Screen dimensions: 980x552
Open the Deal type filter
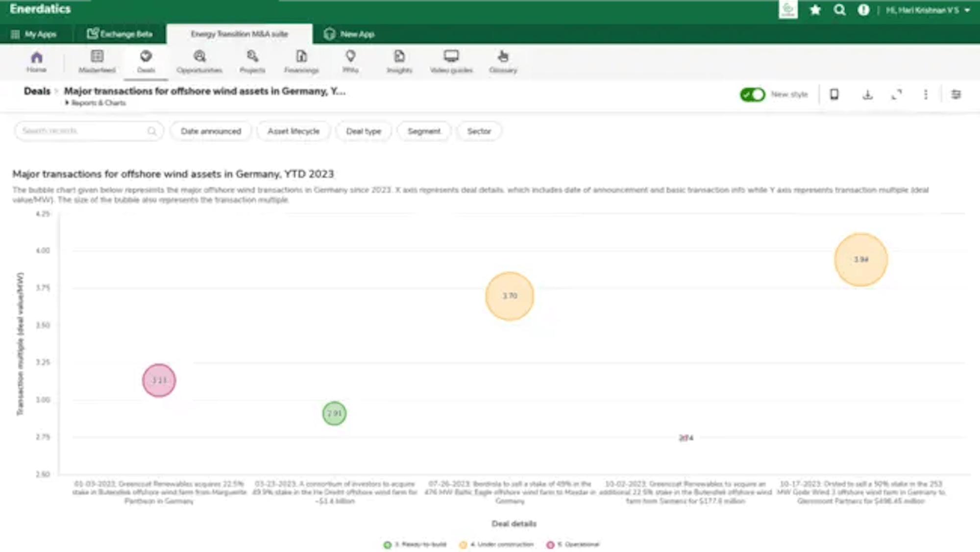pyautogui.click(x=364, y=131)
